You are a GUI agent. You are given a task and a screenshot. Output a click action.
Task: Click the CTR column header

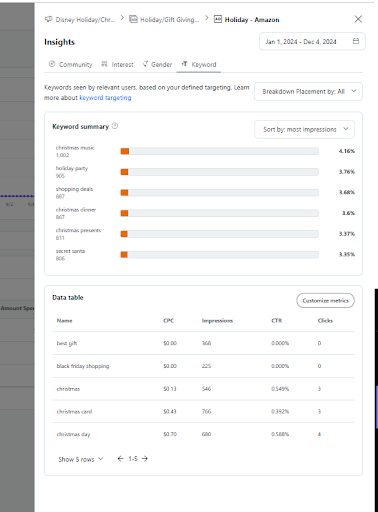pyautogui.click(x=277, y=321)
